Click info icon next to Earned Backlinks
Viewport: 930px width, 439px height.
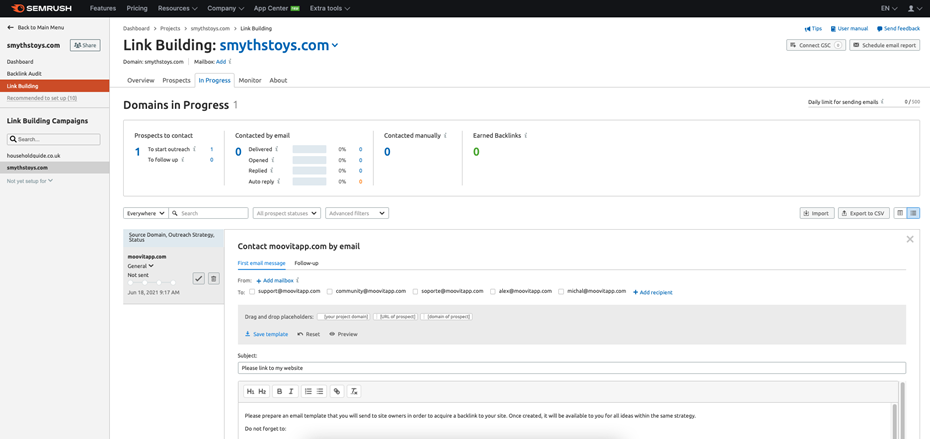point(526,135)
